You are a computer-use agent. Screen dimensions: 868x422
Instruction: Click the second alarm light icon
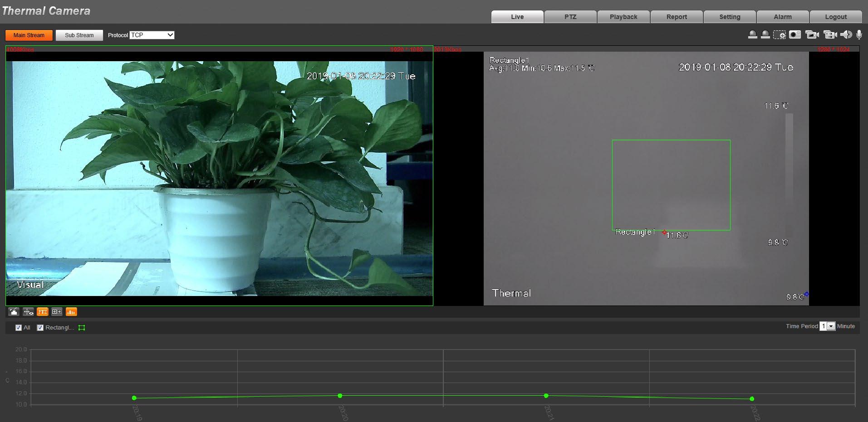(765, 35)
